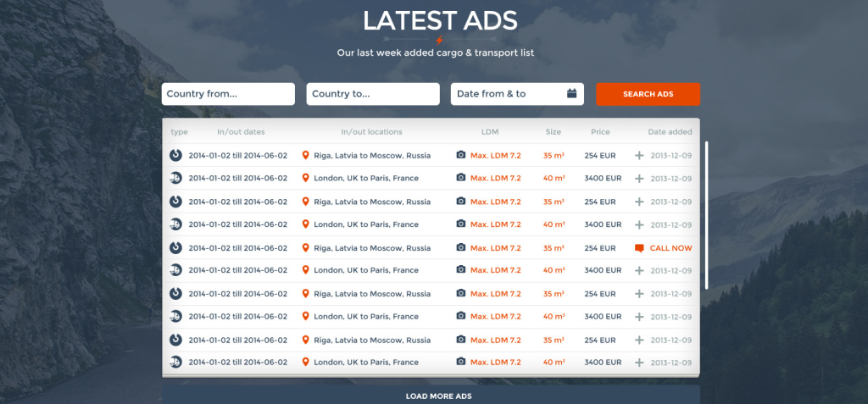Click the plus icon in the first ad row
Image resolution: width=868 pixels, height=404 pixels.
(639, 155)
